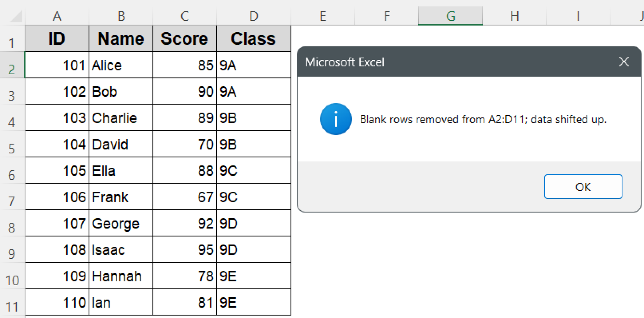Click the blue information icon in dialog
The width and height of the screenshot is (644, 318).
pos(335,119)
